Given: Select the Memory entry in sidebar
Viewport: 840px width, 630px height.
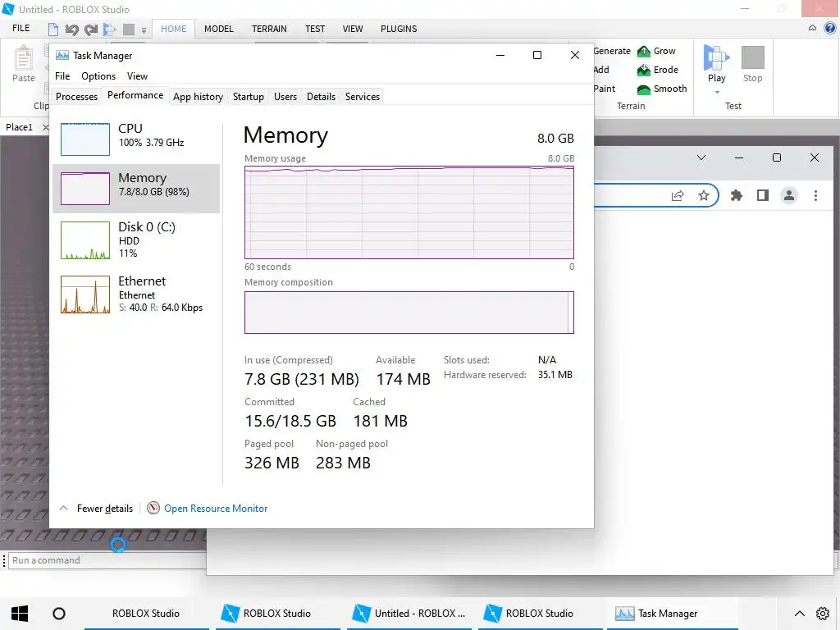Looking at the screenshot, I should click(136, 189).
